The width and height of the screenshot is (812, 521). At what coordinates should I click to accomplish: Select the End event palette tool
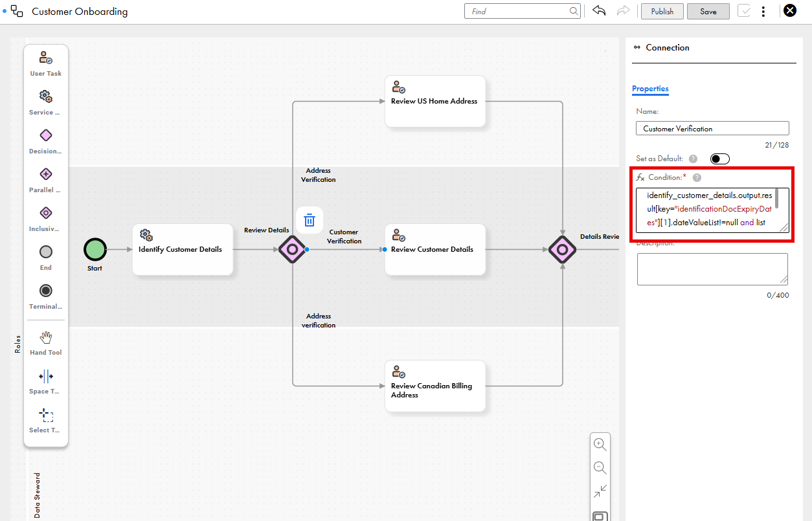(45, 258)
